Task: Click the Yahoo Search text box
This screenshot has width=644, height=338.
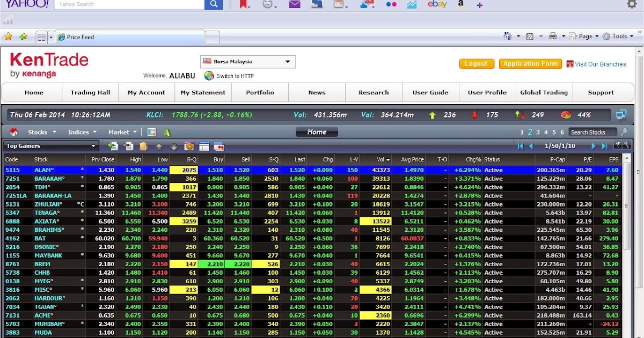Action: pyautogui.click(x=130, y=4)
